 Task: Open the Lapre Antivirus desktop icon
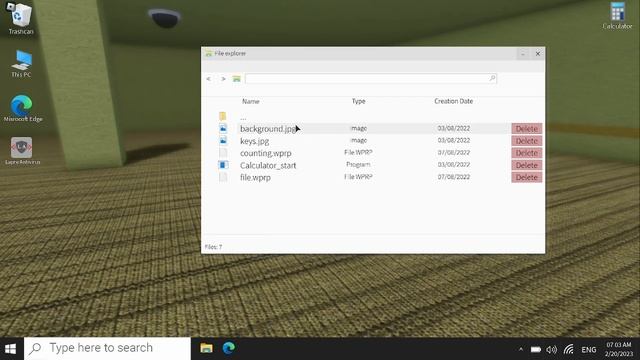22,151
